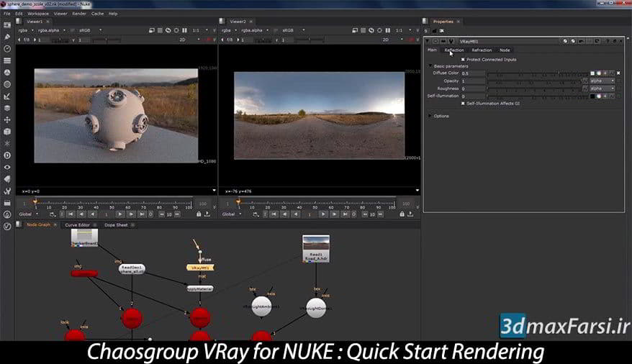Select the VRayMtl1 node
The height and width of the screenshot is (364, 632).
point(200,268)
